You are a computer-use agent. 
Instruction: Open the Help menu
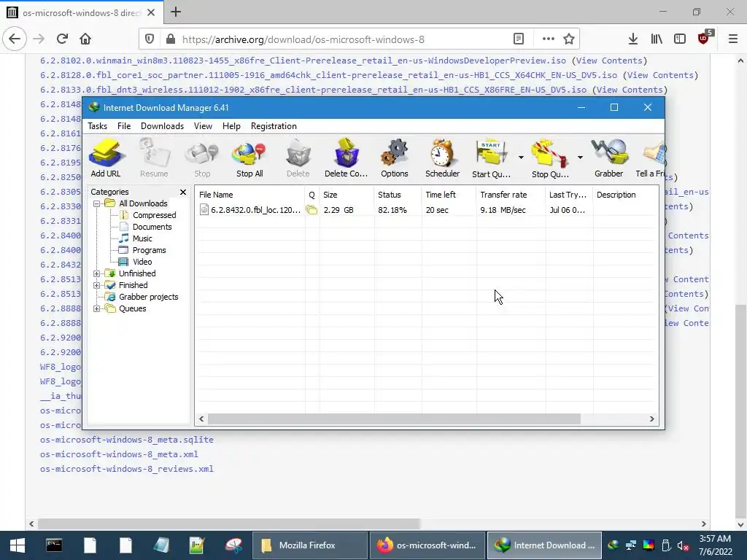[231, 126]
